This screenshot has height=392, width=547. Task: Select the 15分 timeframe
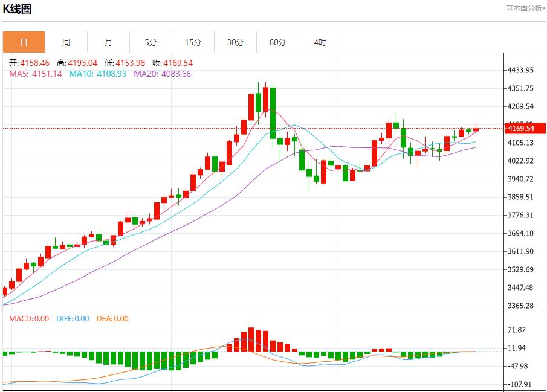193,42
